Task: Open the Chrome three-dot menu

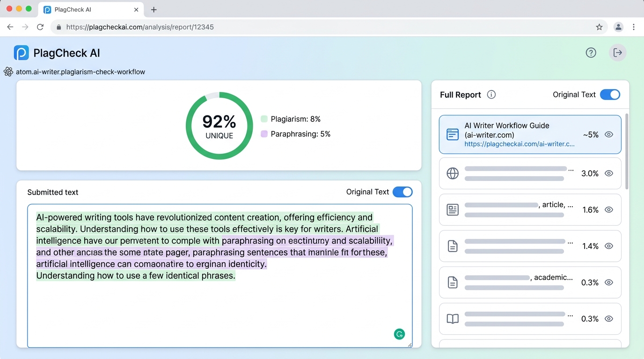Action: pos(634,27)
